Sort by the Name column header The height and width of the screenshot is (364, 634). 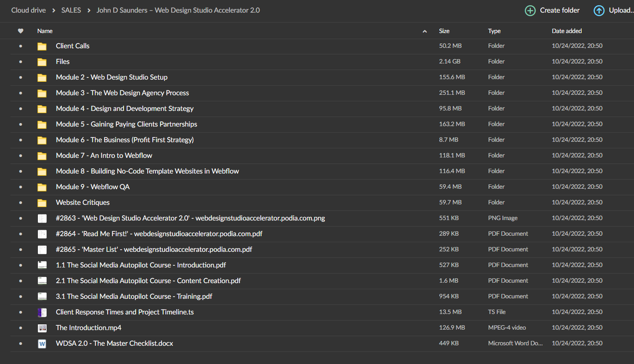click(45, 31)
